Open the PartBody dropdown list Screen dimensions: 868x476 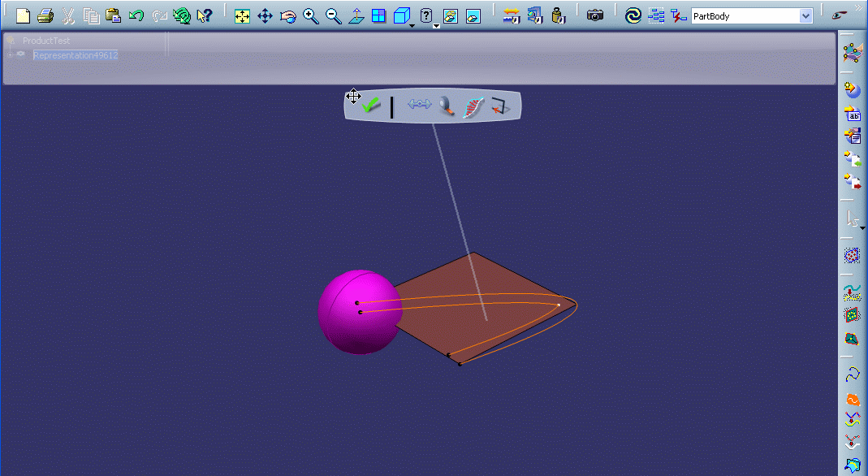click(805, 16)
